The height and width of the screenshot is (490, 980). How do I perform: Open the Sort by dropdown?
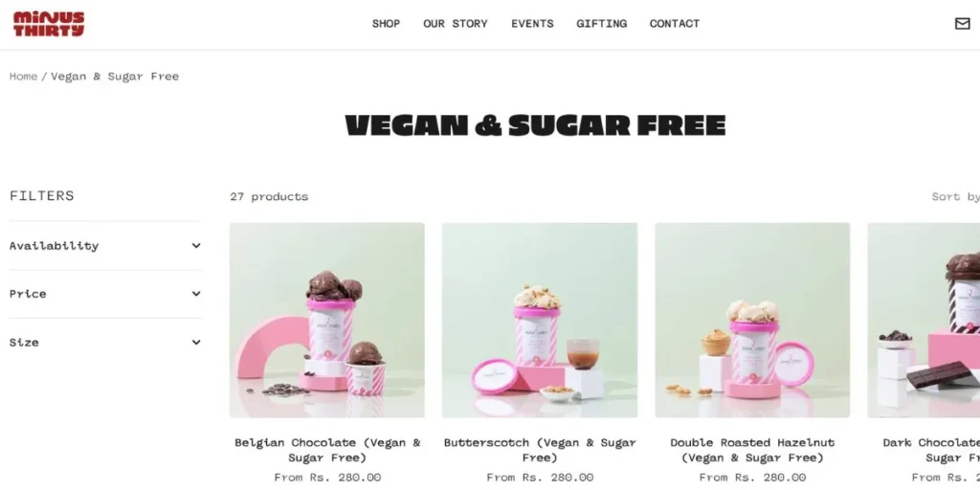pos(955,196)
